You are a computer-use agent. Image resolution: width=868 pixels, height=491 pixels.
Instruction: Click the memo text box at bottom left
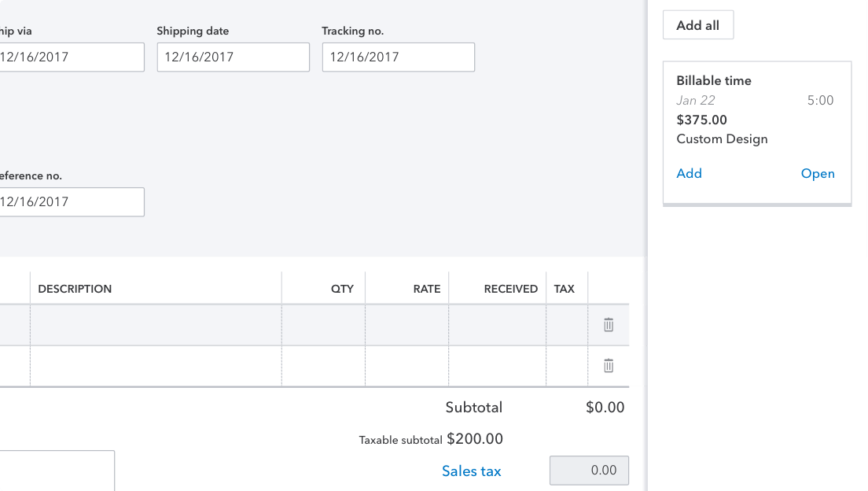pos(57,471)
